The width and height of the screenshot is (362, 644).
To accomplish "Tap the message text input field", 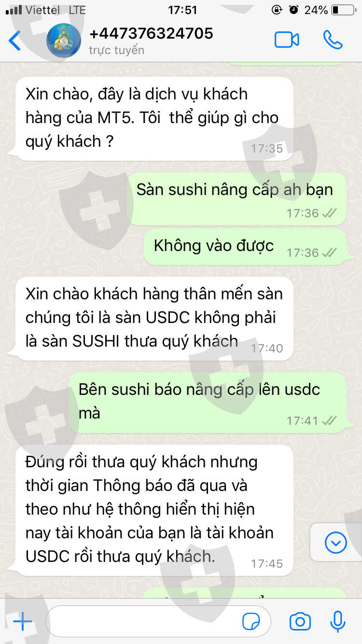I will (158, 621).
